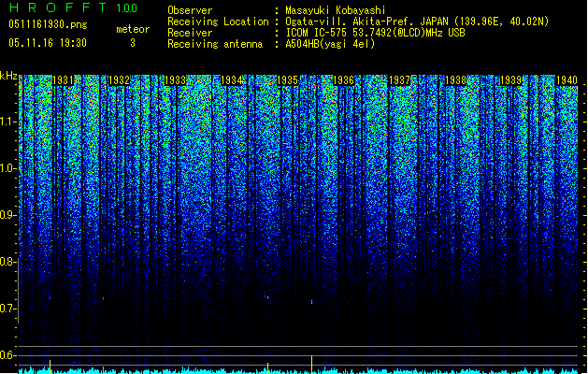Click the yellow detection tick before 1935
This screenshot has height=374, width=588.
coord(267,367)
